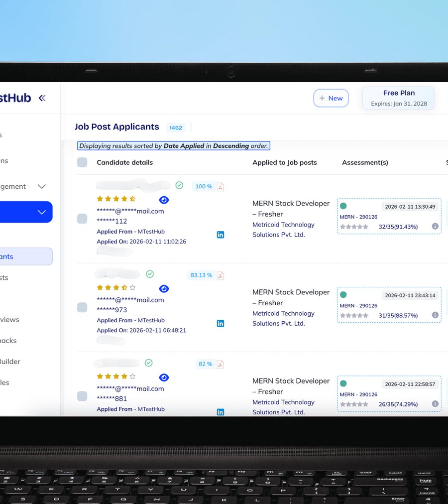Click the + New button
The image size is (448, 504).
click(x=331, y=98)
